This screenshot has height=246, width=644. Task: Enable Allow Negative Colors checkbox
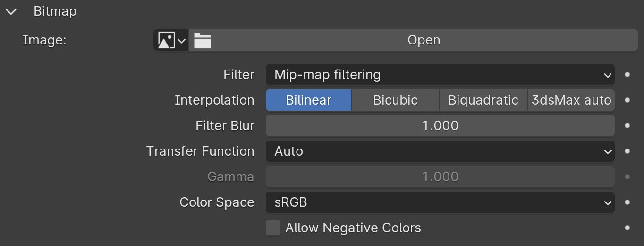pos(273,228)
